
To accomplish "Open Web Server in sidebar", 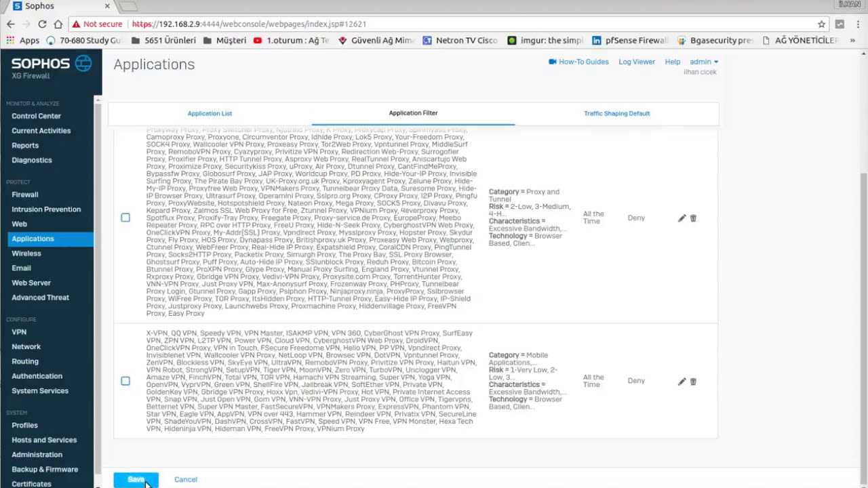I will tap(31, 283).
